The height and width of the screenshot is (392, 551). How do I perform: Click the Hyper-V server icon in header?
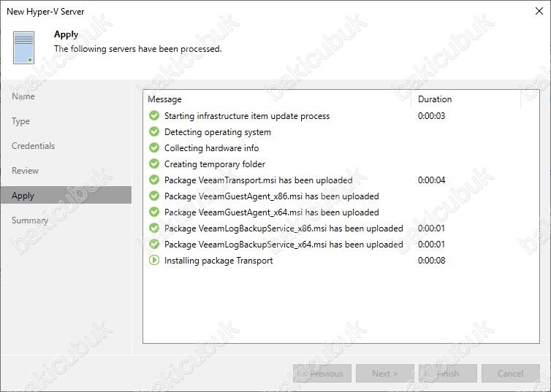(x=24, y=47)
